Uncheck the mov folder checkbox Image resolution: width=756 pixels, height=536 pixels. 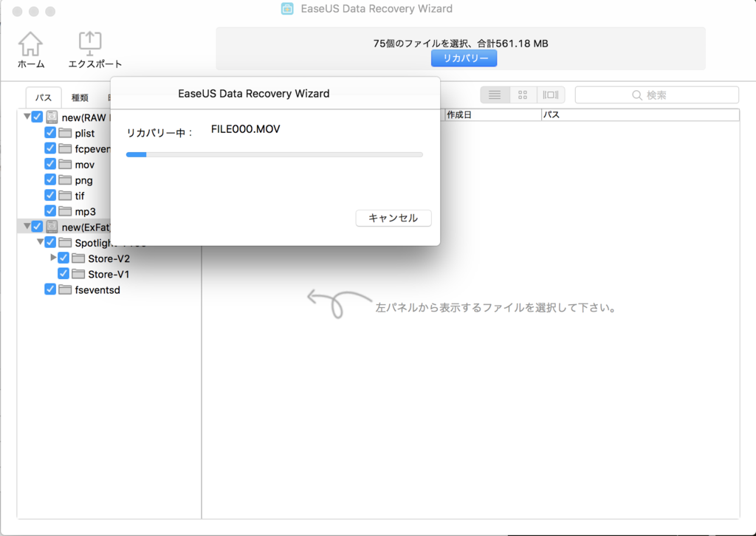[x=50, y=164]
